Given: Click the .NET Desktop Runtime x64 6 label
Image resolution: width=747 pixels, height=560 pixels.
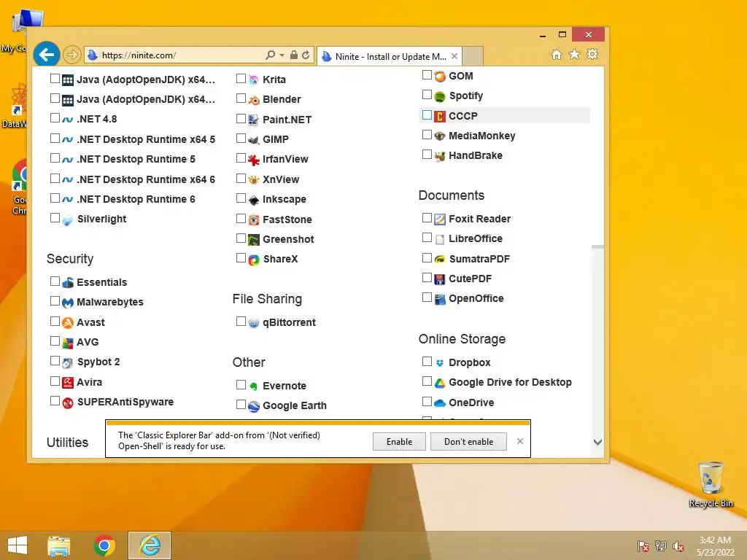Looking at the screenshot, I should (146, 179).
